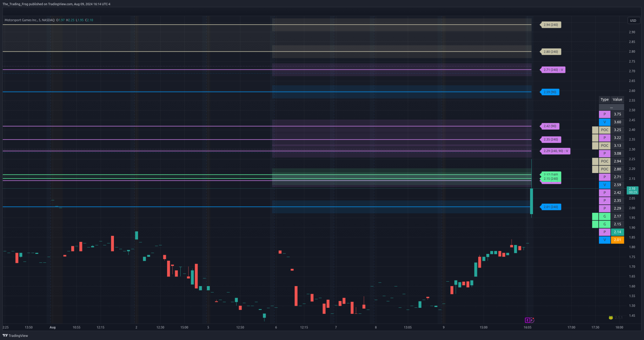Screen dimensions: 644x340
Task: Click the orange highlighted value 2.01
Action: point(617,240)
